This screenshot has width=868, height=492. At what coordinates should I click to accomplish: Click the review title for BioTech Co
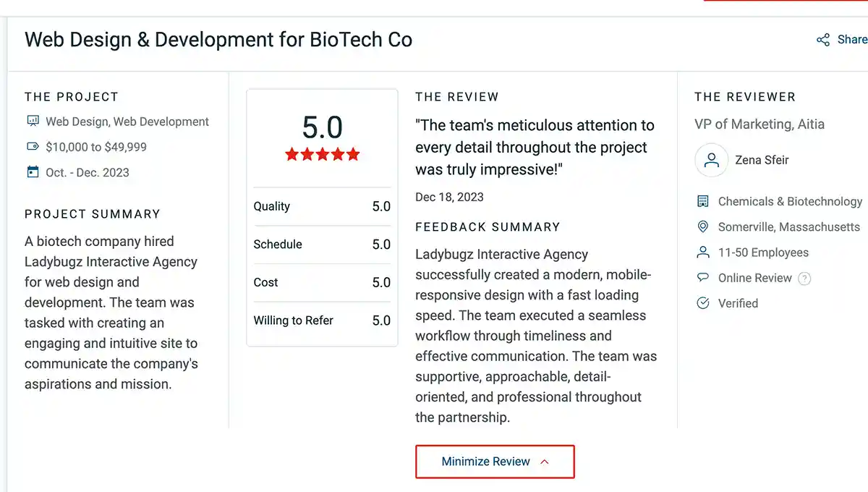click(x=218, y=40)
